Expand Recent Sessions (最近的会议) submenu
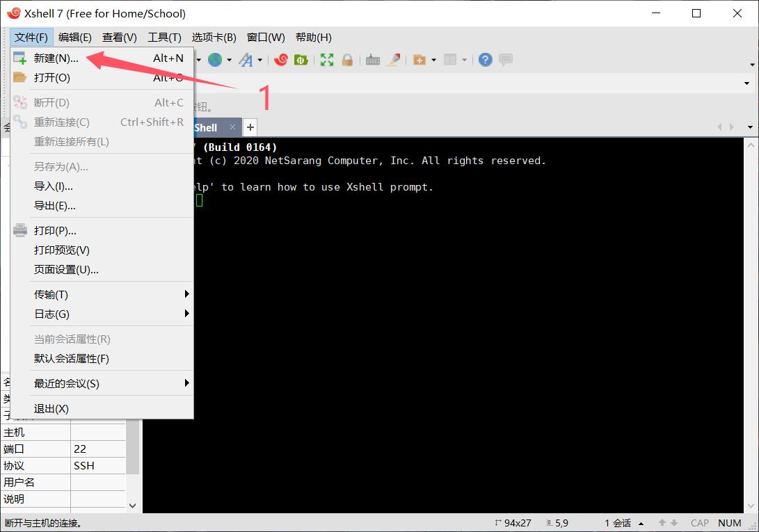The image size is (759, 532). 102,384
